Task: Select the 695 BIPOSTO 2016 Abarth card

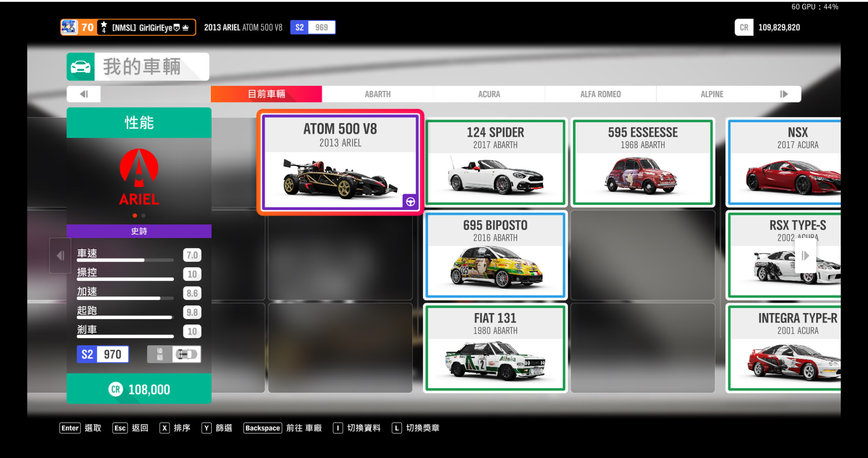Action: (495, 255)
